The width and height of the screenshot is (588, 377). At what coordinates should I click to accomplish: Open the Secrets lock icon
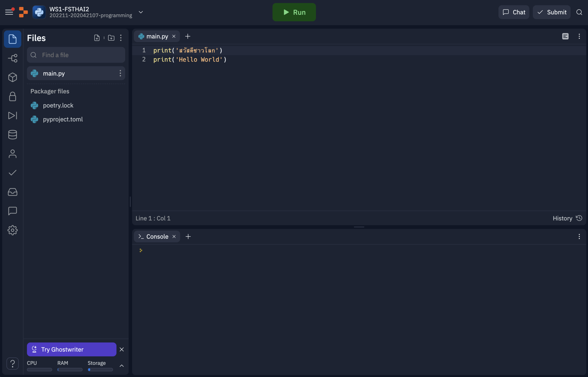pyautogui.click(x=13, y=96)
